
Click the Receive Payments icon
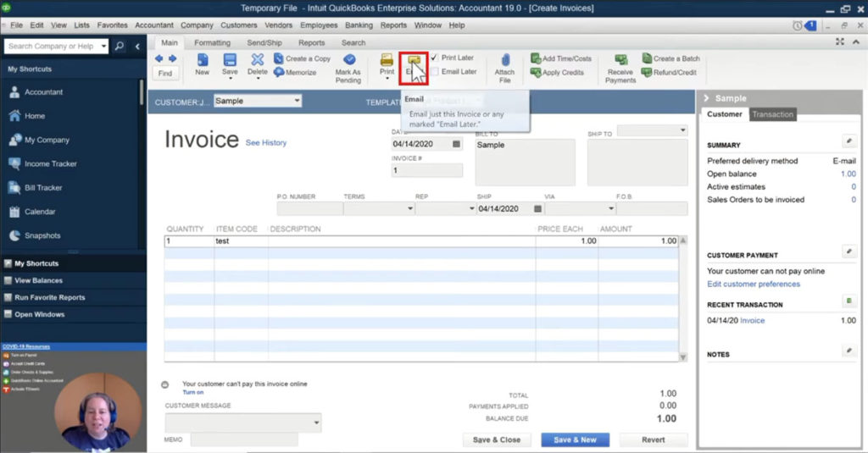pos(620,60)
